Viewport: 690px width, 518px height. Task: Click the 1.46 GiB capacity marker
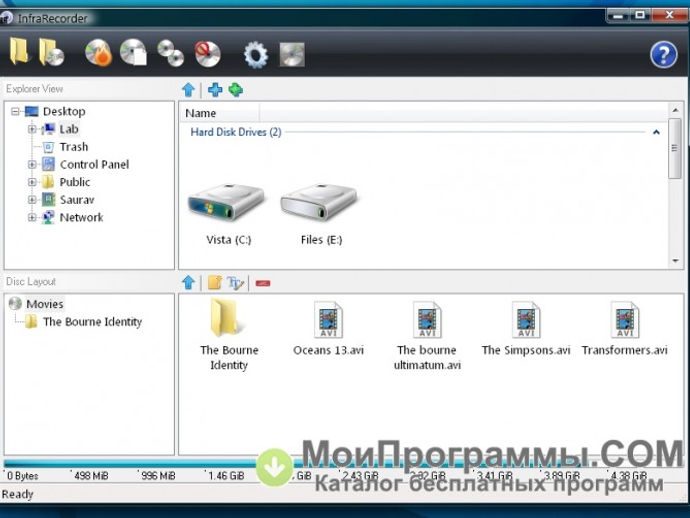(226, 476)
